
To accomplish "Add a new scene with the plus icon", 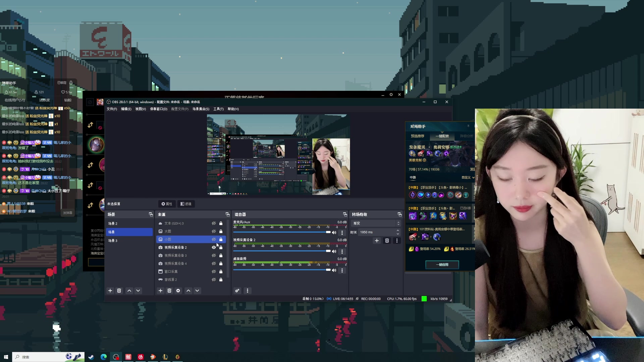I will (110, 291).
